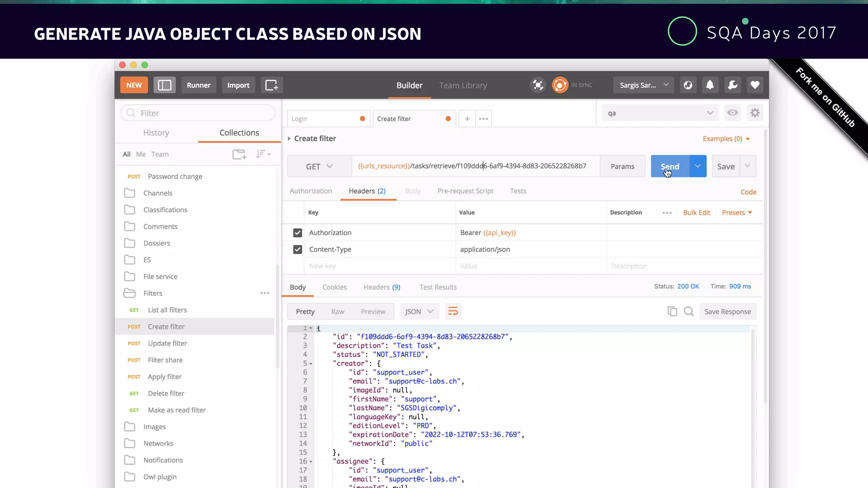Click the request URL field

coord(476,166)
